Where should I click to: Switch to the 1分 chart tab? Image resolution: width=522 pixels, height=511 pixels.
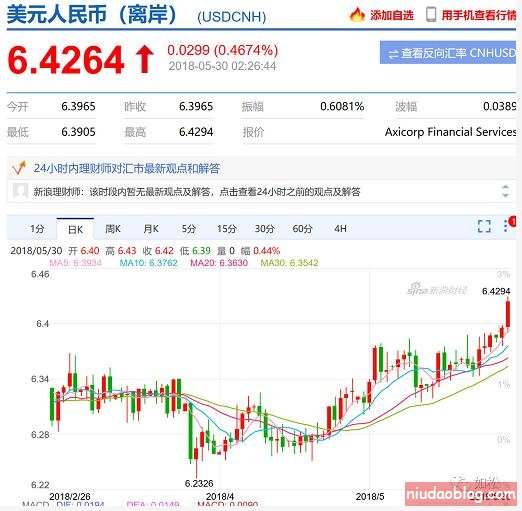pyautogui.click(x=37, y=229)
